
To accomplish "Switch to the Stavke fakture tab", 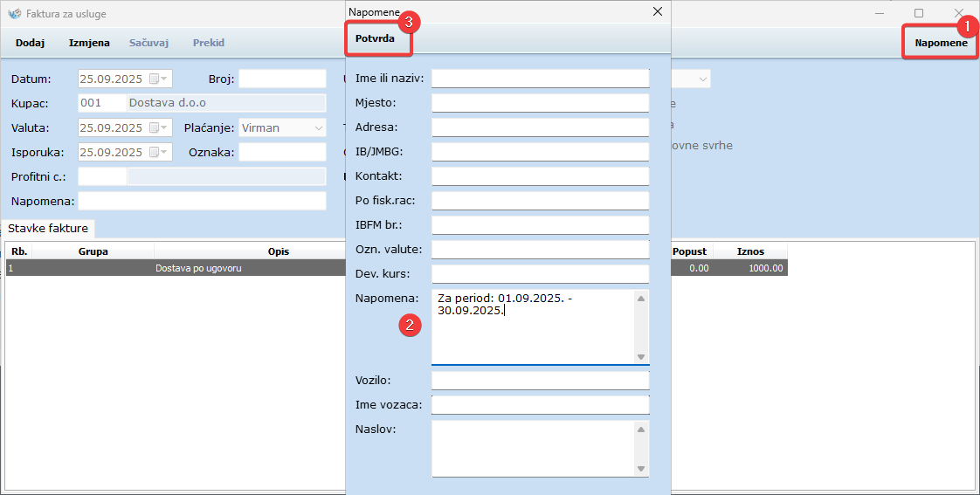I will (x=48, y=229).
